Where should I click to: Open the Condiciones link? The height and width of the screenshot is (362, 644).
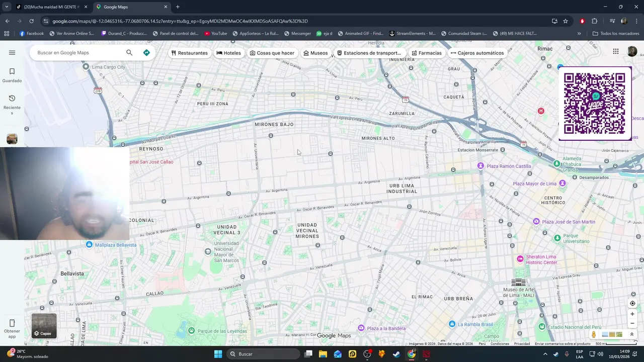[x=500, y=344]
